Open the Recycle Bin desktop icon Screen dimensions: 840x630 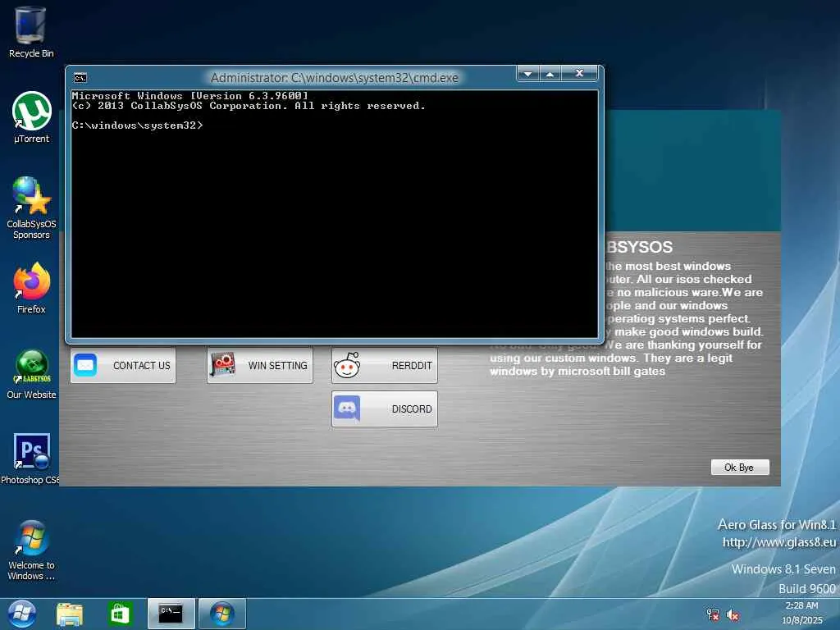click(30, 32)
